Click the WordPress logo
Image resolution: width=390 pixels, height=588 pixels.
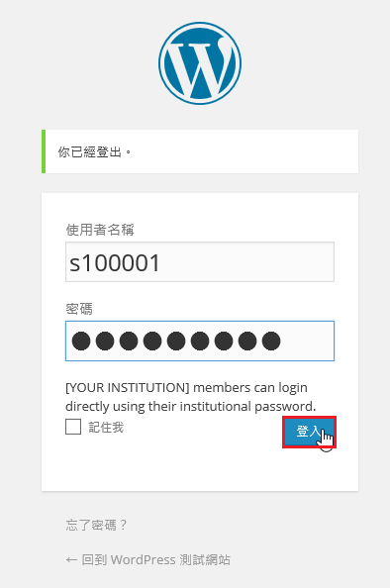(x=200, y=63)
